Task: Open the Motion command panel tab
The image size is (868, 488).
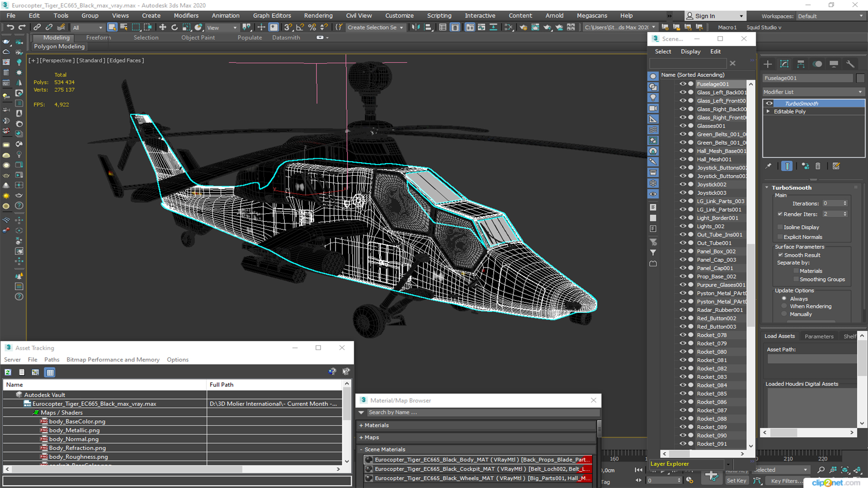Action: (817, 64)
